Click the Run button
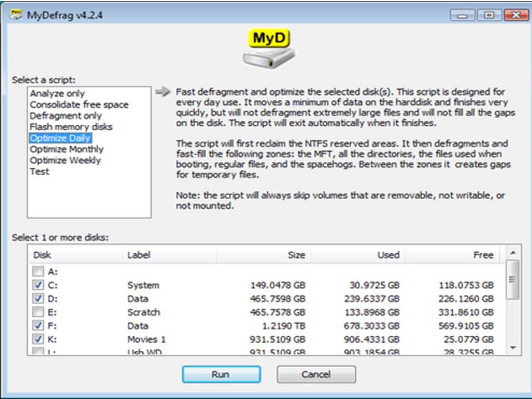The height and width of the screenshot is (399, 532). pyautogui.click(x=221, y=374)
